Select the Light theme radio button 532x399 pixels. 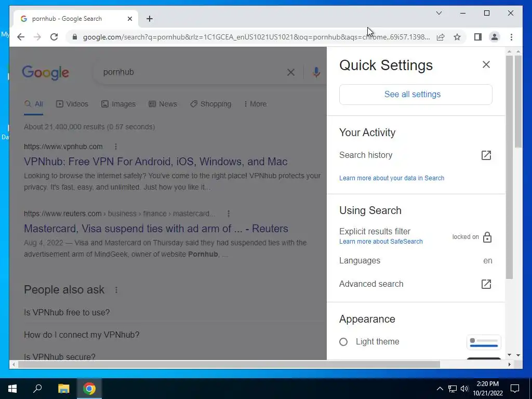click(x=343, y=342)
